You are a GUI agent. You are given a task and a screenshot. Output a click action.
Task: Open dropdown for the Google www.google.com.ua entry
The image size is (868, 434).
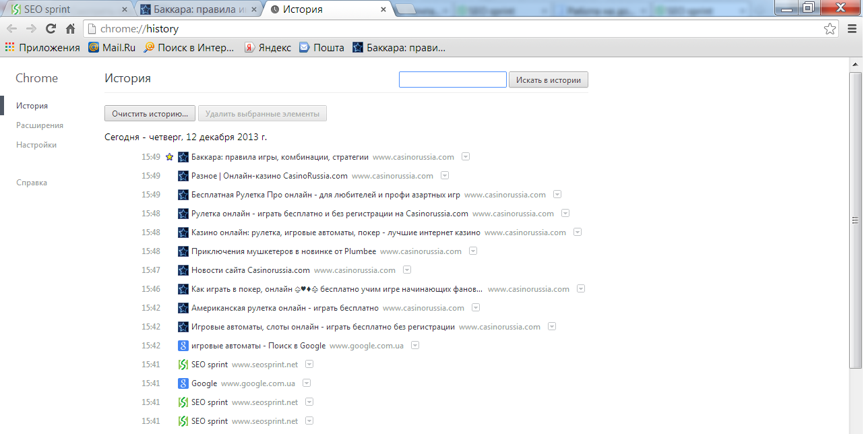click(307, 383)
